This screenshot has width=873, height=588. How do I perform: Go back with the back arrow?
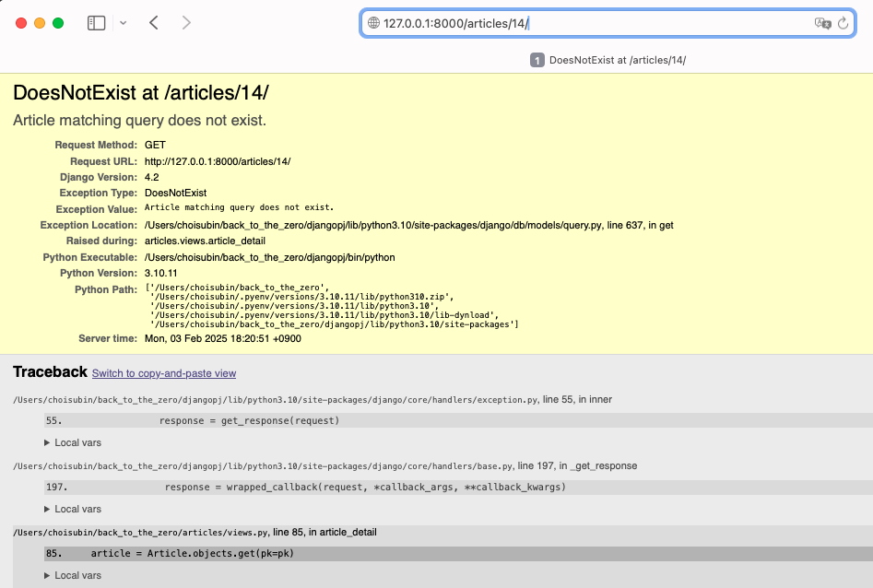[x=154, y=23]
